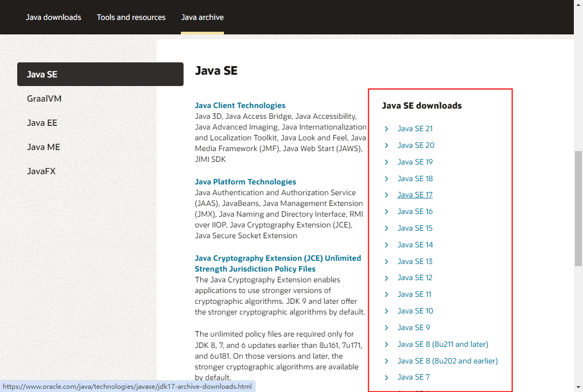The width and height of the screenshot is (583, 392).
Task: Click chevron beside Java SE 16
Action: (x=387, y=211)
